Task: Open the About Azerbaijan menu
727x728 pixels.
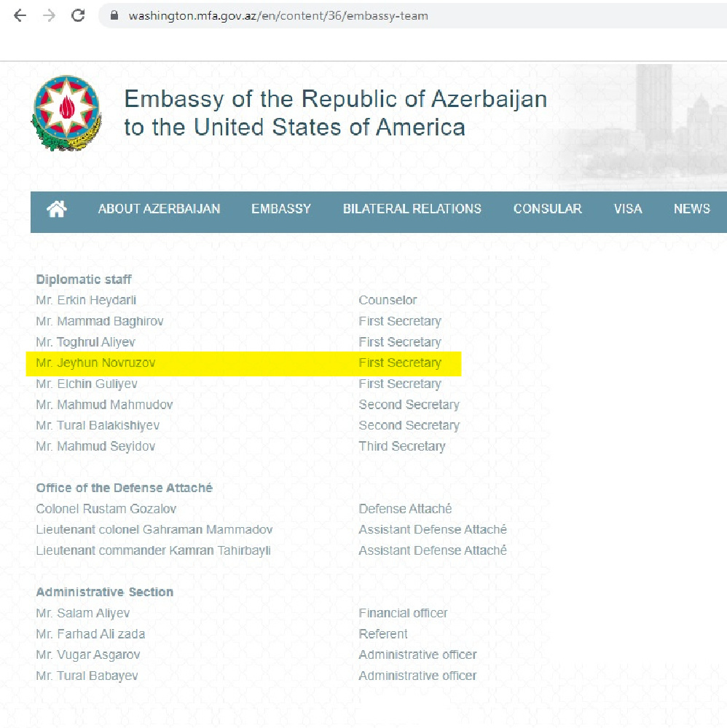Action: point(159,209)
